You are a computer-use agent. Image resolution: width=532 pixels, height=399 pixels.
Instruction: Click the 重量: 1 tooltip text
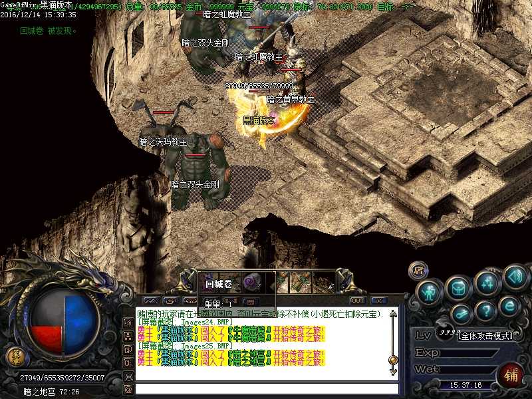tap(218, 304)
